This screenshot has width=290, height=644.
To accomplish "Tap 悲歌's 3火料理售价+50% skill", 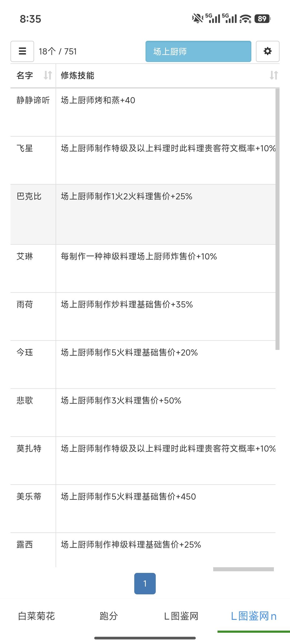I will 121,401.
